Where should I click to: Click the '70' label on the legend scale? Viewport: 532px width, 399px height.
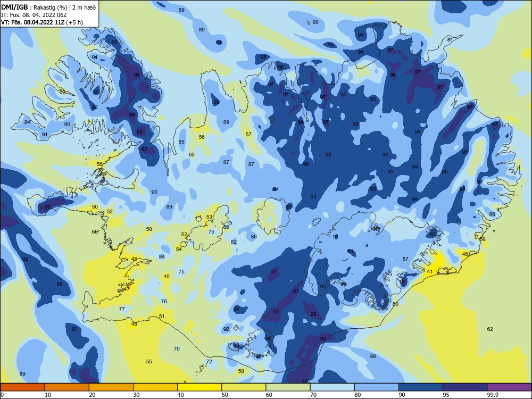[x=313, y=395]
